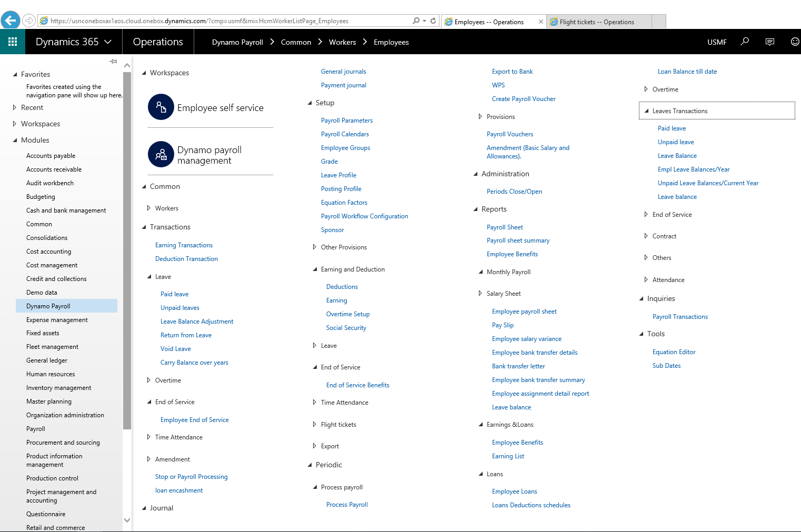Open the Process Payroll link
801x532 pixels.
click(347, 505)
